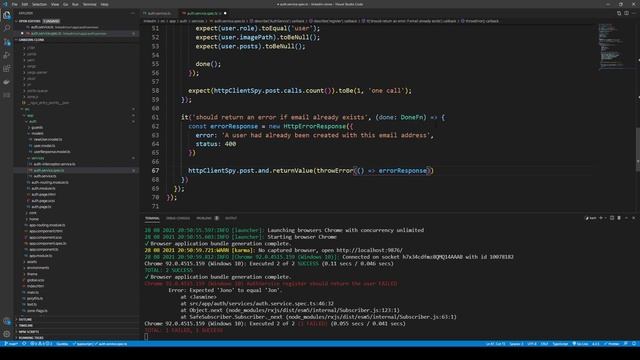Open Accounts icon in activity bar
Viewport: 640px width, 360px height.
tap(7, 321)
